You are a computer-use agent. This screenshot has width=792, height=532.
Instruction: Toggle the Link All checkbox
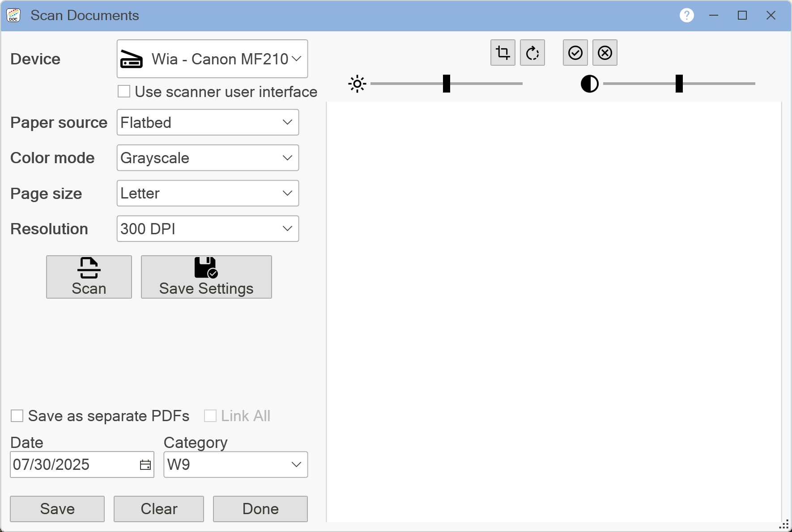[210, 416]
